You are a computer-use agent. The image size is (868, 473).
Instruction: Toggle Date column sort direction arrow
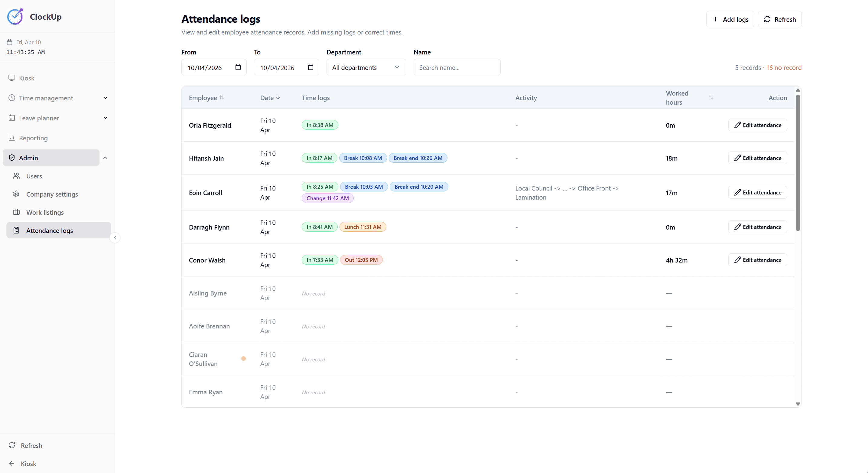pyautogui.click(x=278, y=97)
